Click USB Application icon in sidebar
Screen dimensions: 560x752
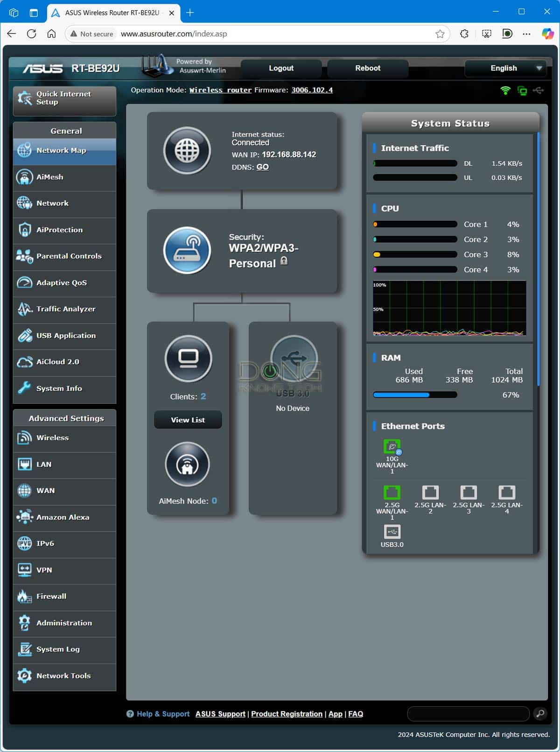tap(24, 336)
